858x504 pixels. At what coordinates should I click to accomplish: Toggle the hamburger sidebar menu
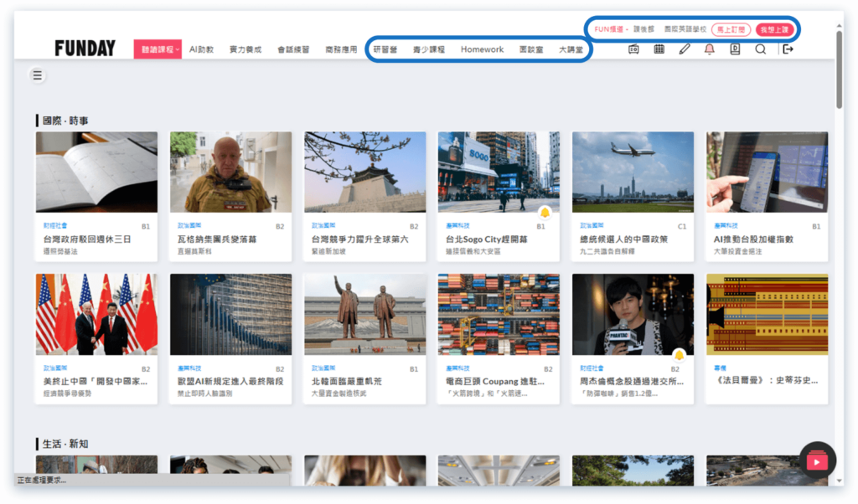pos(37,75)
